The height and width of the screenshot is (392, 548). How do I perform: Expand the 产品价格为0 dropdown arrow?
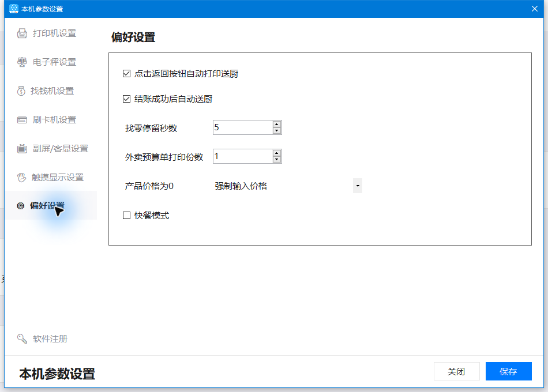click(358, 186)
